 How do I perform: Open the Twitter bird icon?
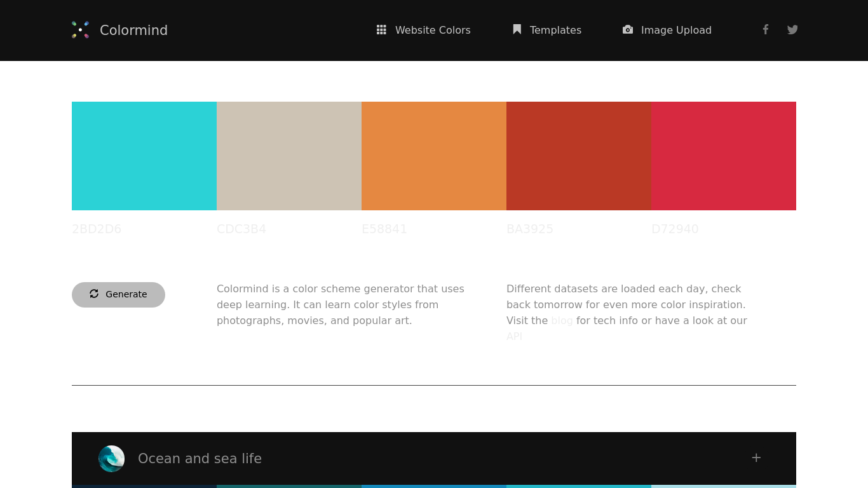tap(792, 29)
